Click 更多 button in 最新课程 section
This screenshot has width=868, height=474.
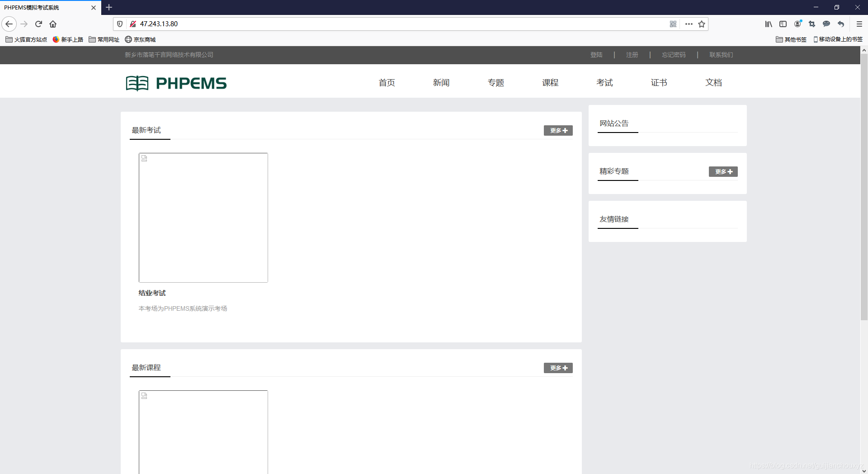pyautogui.click(x=558, y=368)
